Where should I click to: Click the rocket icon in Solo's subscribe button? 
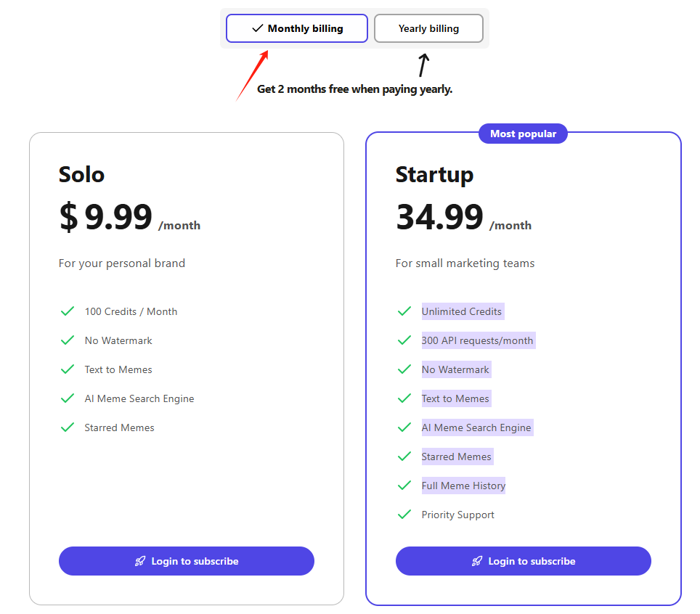tap(139, 560)
